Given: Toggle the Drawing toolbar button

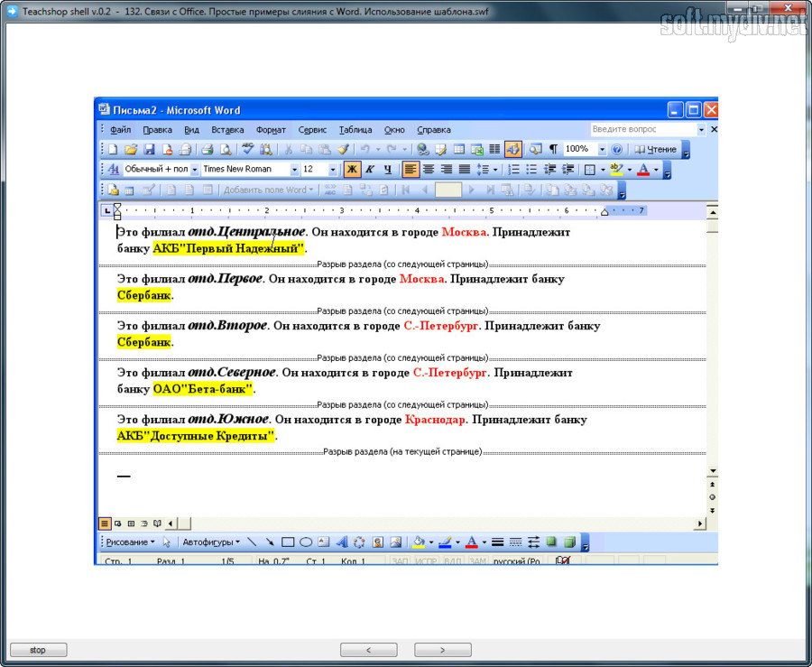Looking at the screenshot, I should (x=512, y=150).
